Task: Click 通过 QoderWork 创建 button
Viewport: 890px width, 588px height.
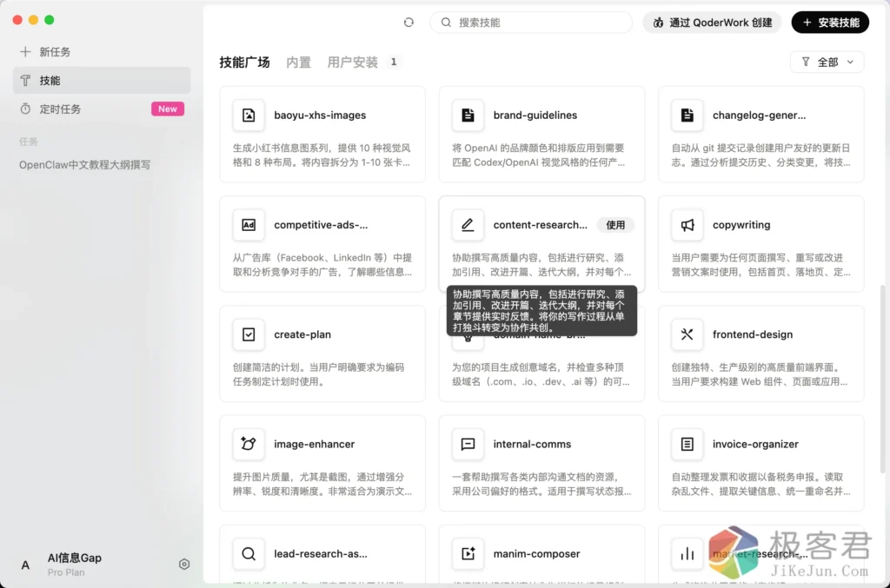Action: tap(712, 23)
